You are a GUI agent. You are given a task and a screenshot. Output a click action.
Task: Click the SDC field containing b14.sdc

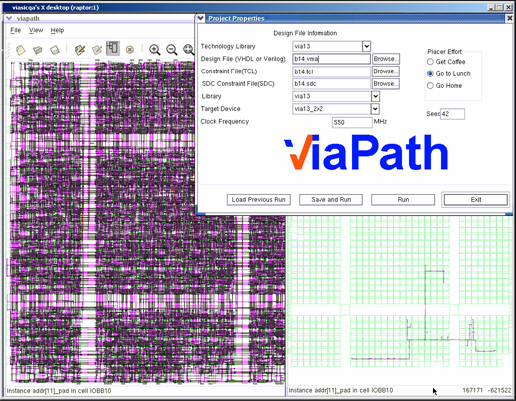click(332, 84)
